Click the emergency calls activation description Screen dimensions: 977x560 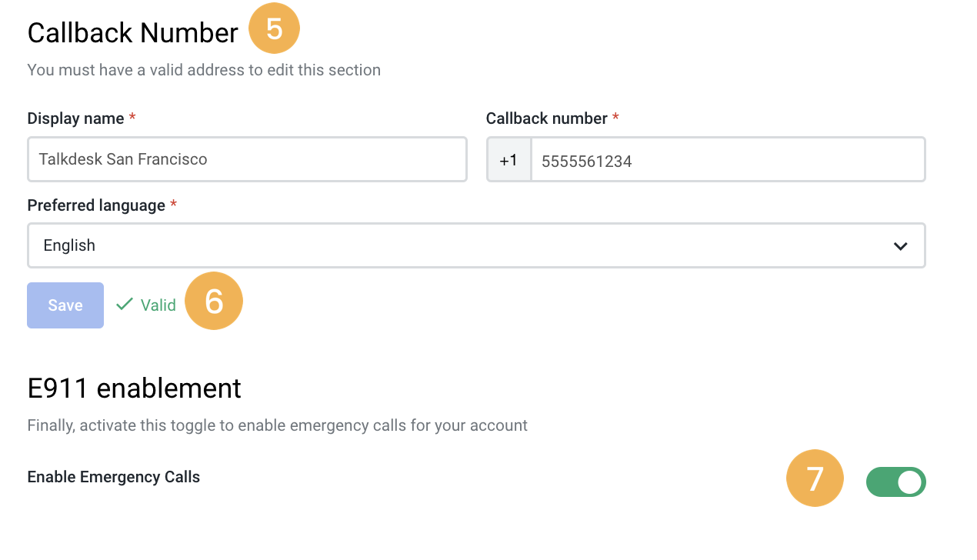tap(278, 425)
